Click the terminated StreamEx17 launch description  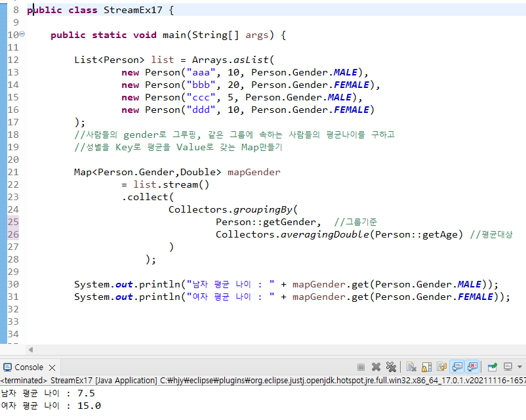tap(263, 381)
